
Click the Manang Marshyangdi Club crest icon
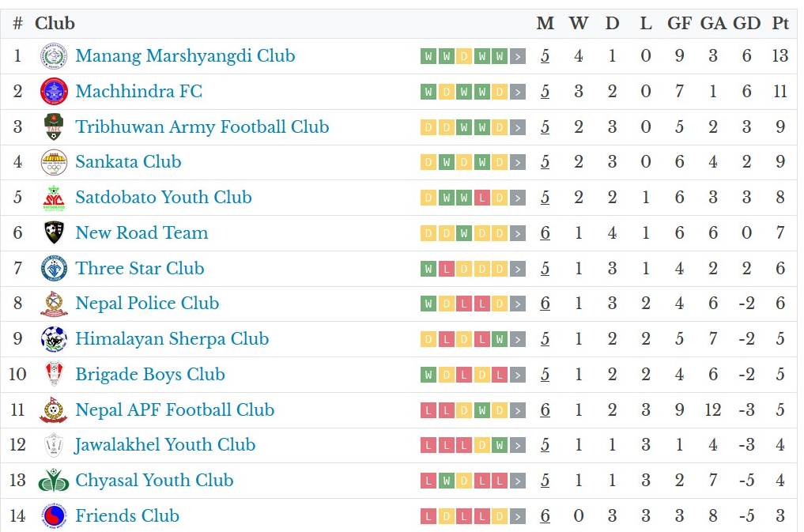coord(54,56)
